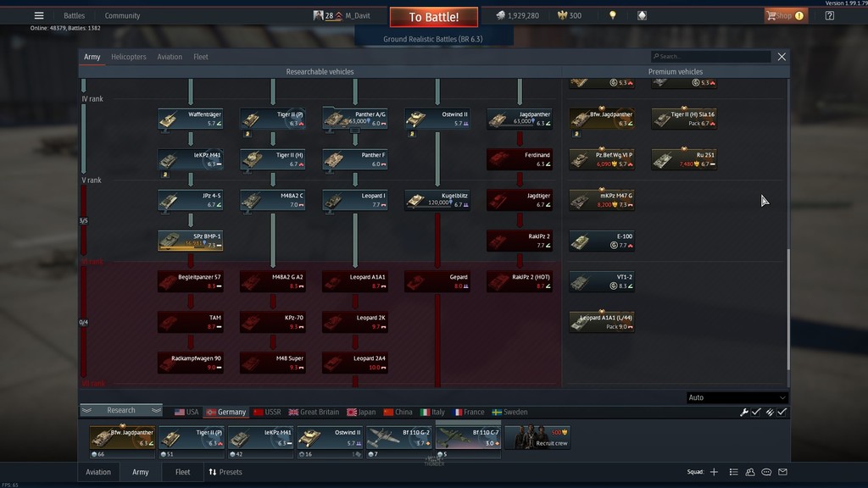Select the France nation tab
Image resolution: width=868 pixels, height=488 pixels.
468,413
